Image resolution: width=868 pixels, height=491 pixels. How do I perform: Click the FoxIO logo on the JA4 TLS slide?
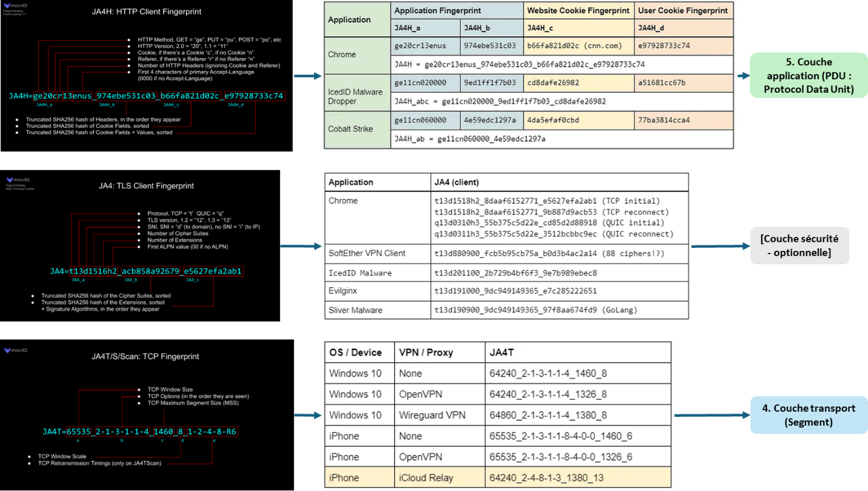[18, 180]
